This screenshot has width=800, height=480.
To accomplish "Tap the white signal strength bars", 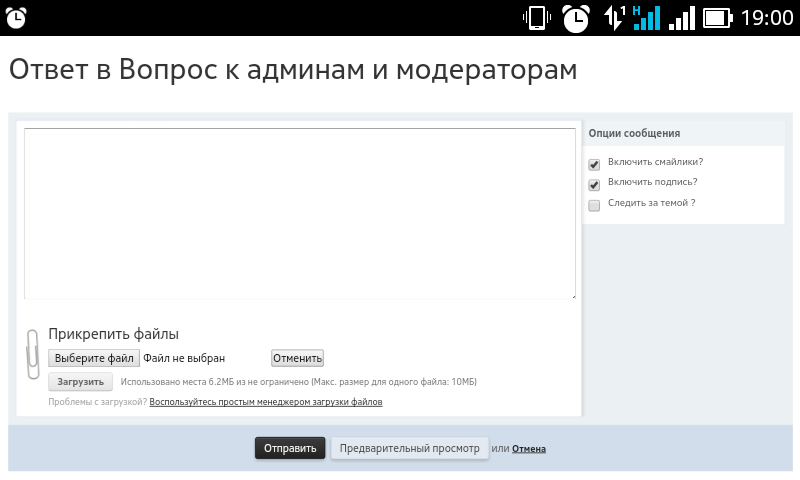I will pos(682,18).
